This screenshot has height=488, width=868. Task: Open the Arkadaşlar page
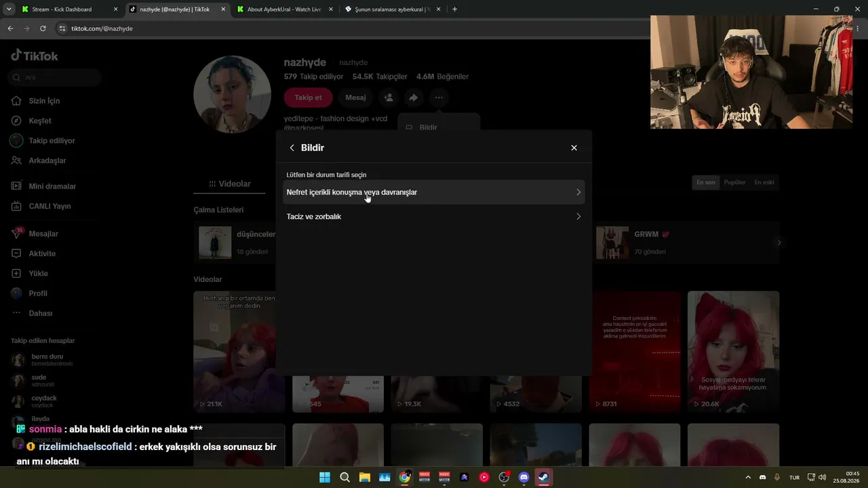coord(47,161)
